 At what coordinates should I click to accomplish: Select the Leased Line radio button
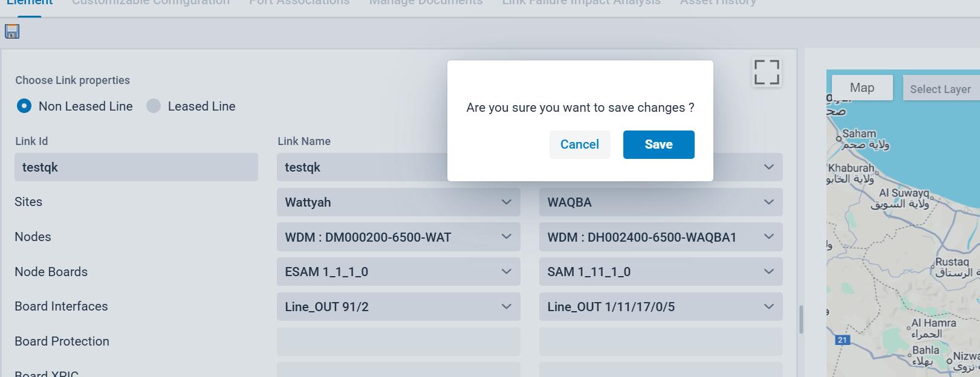click(x=154, y=106)
